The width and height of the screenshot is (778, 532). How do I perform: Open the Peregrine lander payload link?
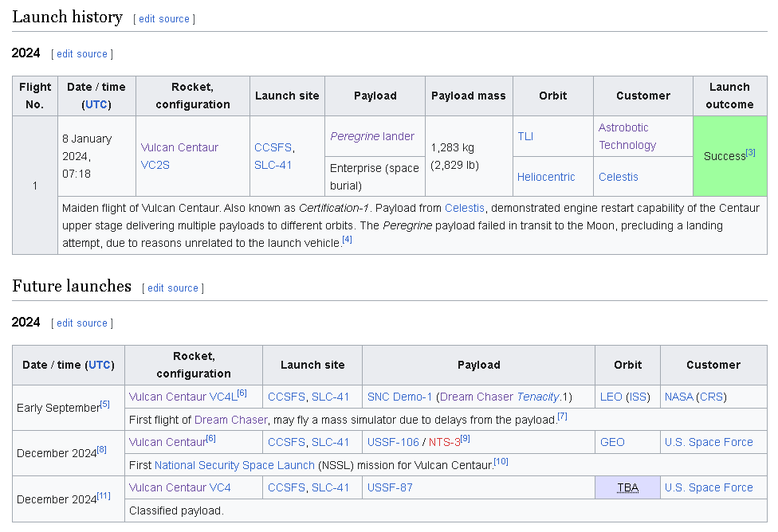point(372,136)
